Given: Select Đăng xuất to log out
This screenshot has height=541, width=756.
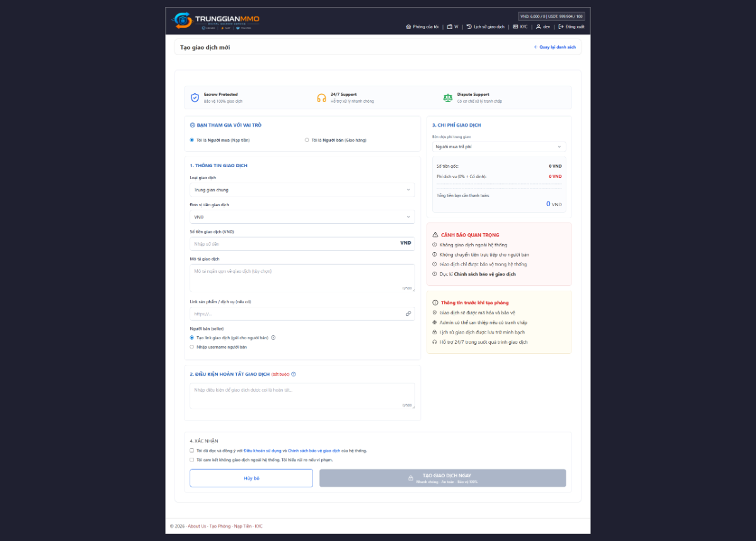Looking at the screenshot, I should pos(571,26).
